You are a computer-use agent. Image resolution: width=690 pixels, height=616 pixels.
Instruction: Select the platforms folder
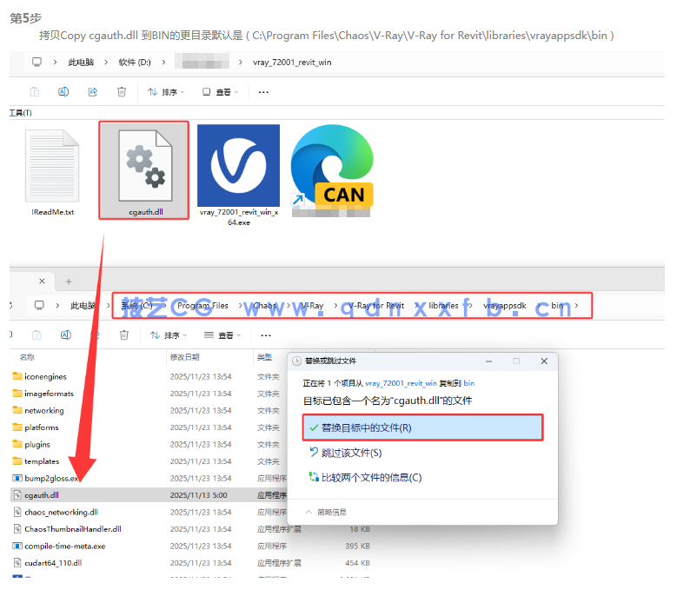click(x=36, y=427)
